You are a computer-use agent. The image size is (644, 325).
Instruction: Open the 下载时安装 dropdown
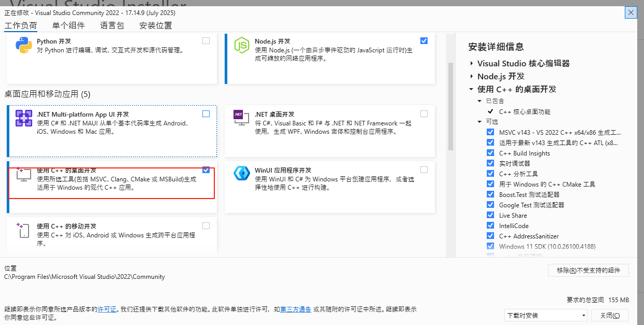[x=546, y=315]
